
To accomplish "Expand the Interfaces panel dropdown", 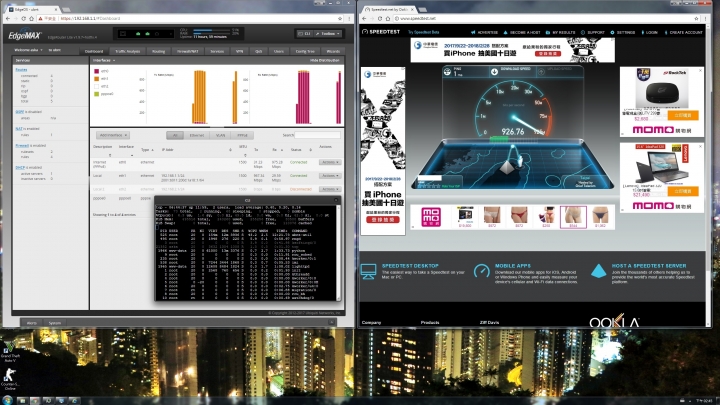I will click(x=104, y=60).
